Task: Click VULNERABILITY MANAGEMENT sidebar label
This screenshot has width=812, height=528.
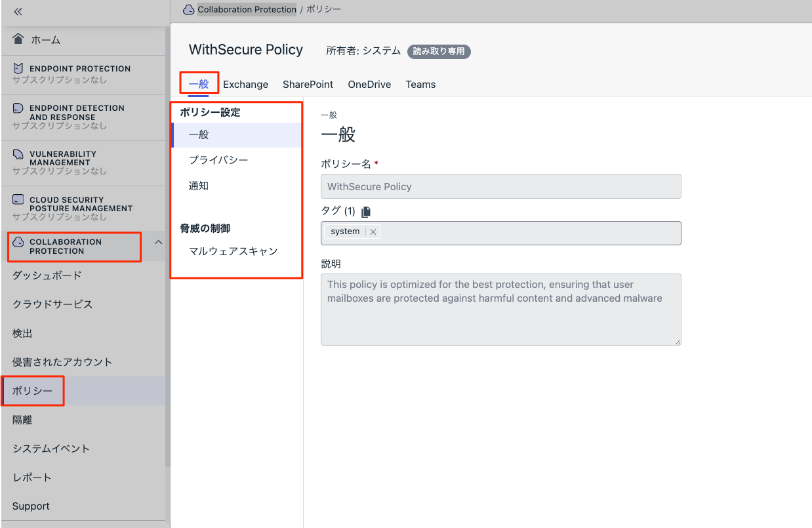Action: pyautogui.click(x=63, y=158)
